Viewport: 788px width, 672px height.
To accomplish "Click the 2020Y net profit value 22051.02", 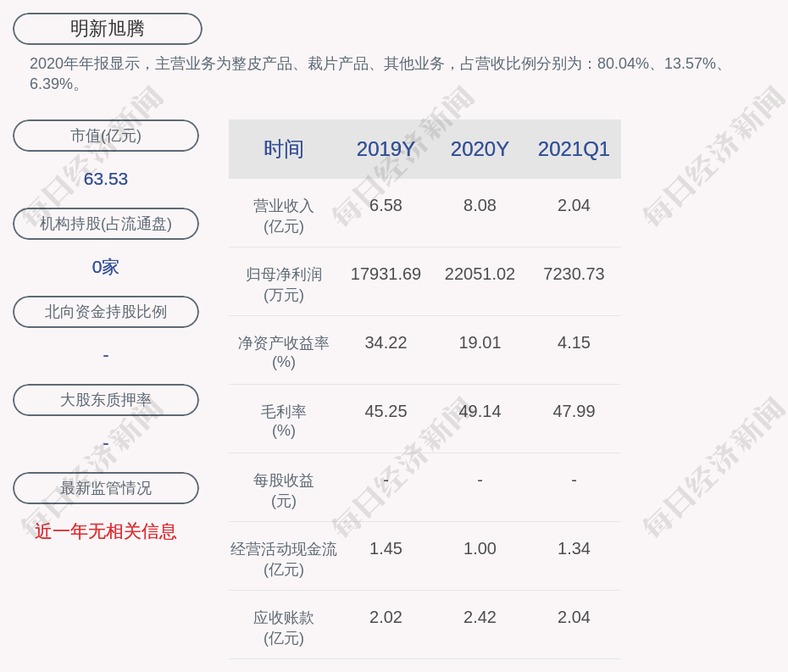I will click(x=480, y=274).
